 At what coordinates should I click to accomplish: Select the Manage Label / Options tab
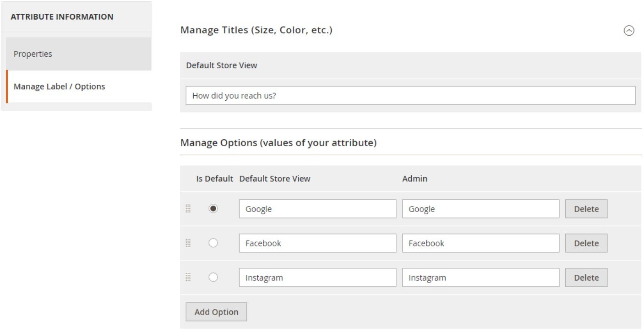point(79,87)
